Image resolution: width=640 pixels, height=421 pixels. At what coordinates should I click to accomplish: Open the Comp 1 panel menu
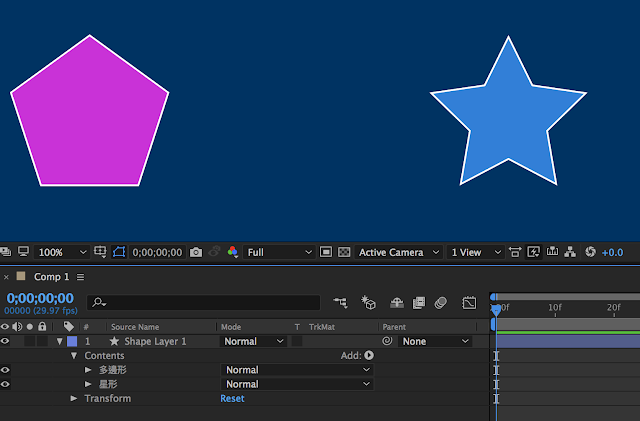point(80,277)
